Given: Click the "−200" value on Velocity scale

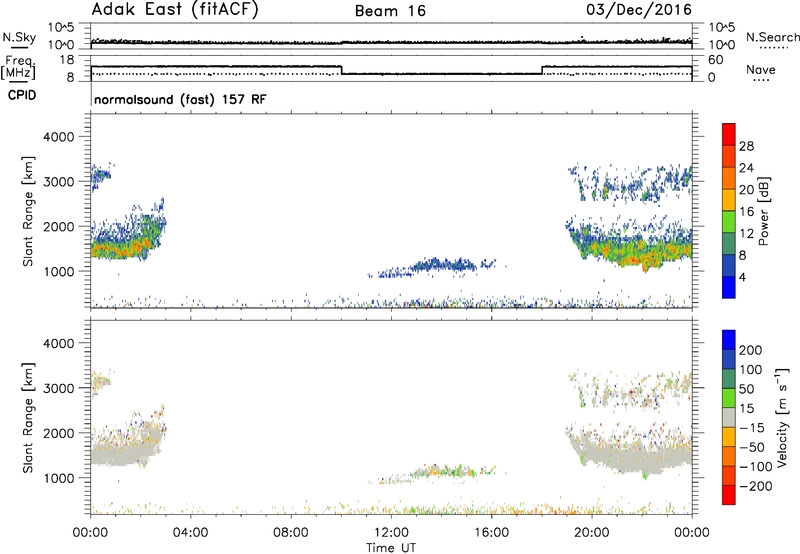Looking at the screenshot, I should coord(756,486).
